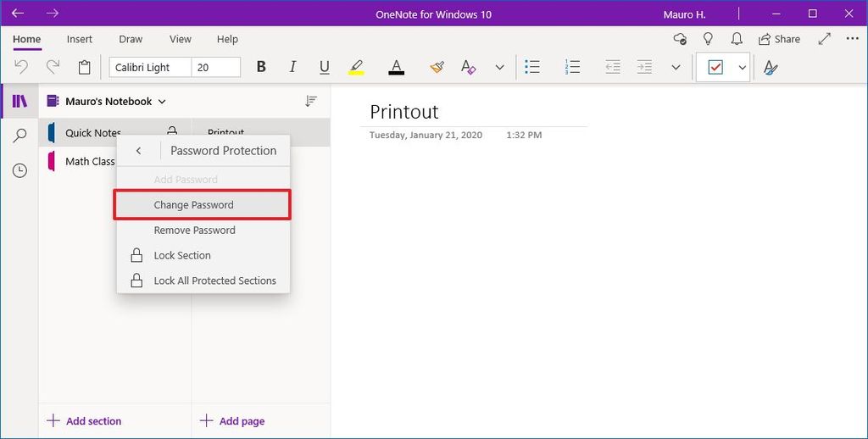Start a bulleted list
Image resolution: width=868 pixels, height=439 pixels.
(x=532, y=68)
